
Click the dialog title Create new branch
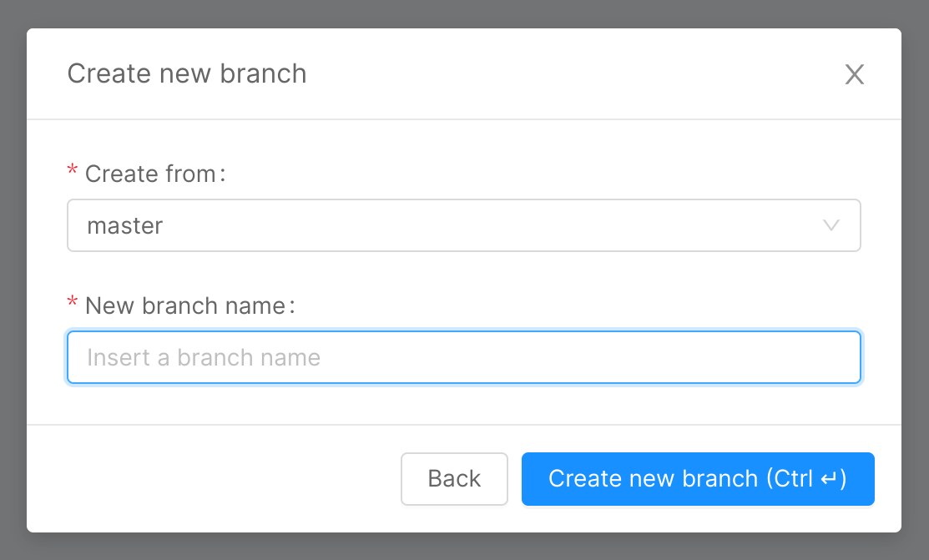tap(186, 74)
